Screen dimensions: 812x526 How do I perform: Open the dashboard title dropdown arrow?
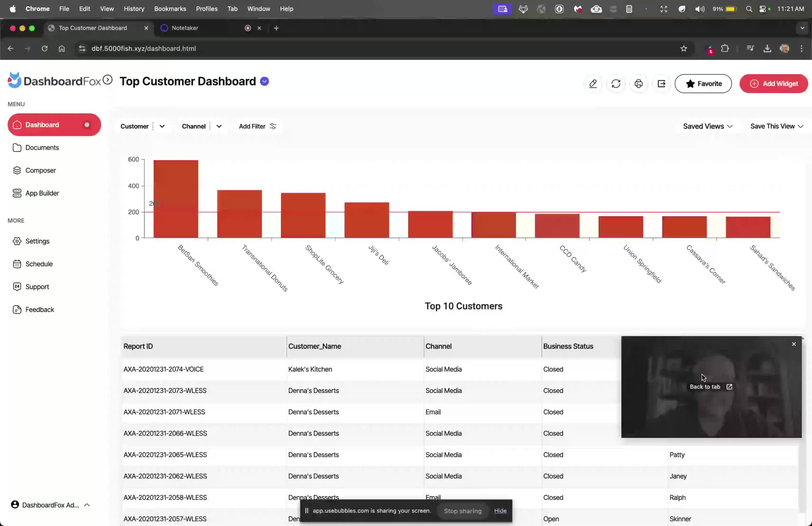pos(264,81)
